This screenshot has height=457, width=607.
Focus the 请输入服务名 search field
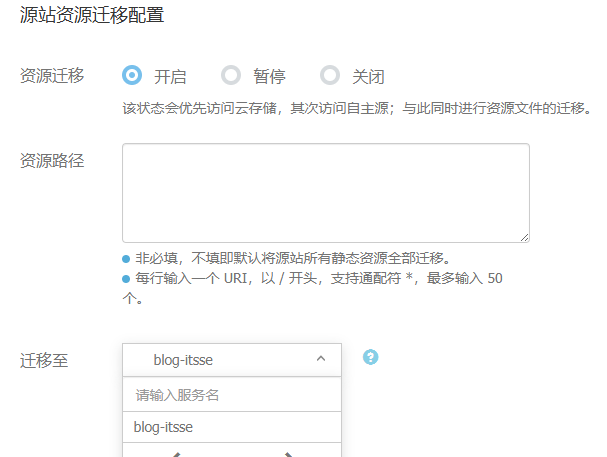[x=232, y=395]
